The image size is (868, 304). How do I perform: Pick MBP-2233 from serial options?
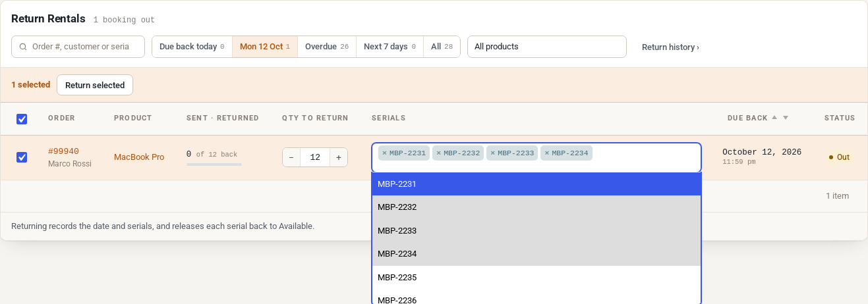tap(536, 231)
